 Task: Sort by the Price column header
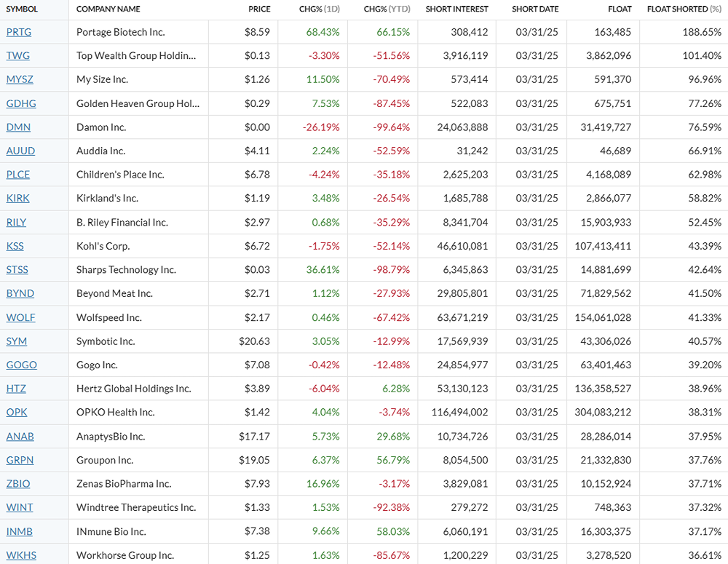click(259, 9)
